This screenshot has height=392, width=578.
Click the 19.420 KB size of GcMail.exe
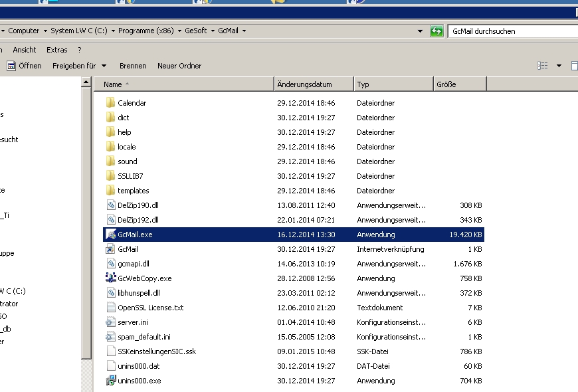click(466, 235)
